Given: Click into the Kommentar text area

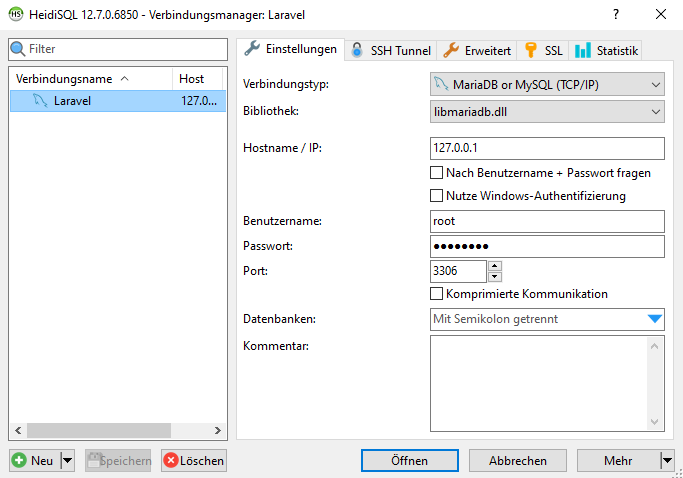Looking at the screenshot, I should pyautogui.click(x=538, y=383).
